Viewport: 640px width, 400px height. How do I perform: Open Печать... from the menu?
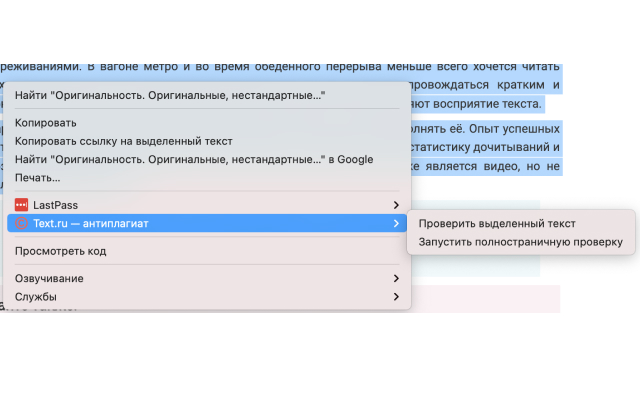(x=207, y=178)
